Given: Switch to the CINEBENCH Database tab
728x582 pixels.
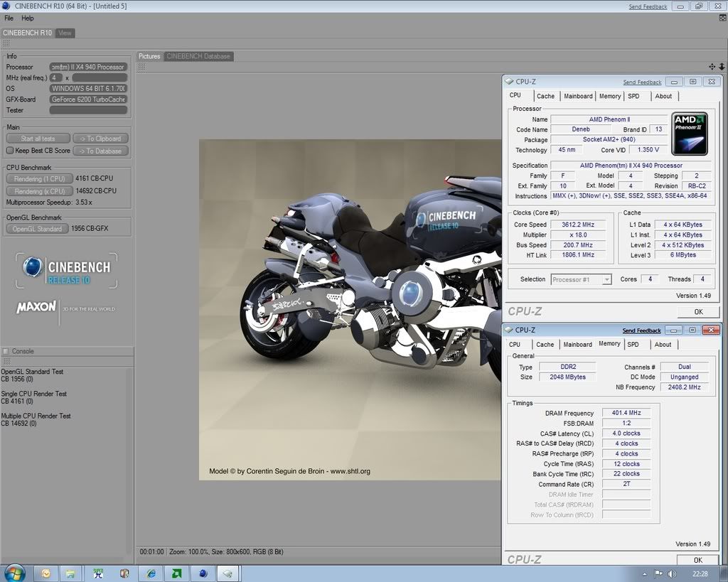Looking at the screenshot, I should [198, 56].
